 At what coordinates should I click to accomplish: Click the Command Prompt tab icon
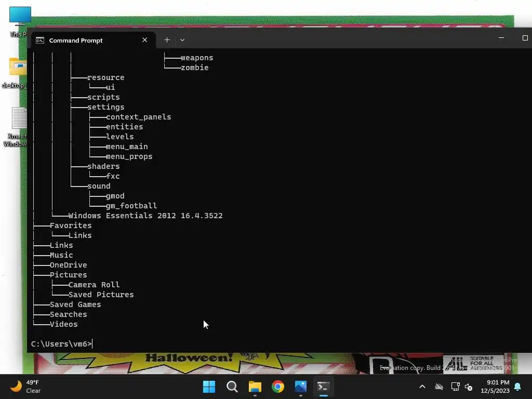coord(40,41)
